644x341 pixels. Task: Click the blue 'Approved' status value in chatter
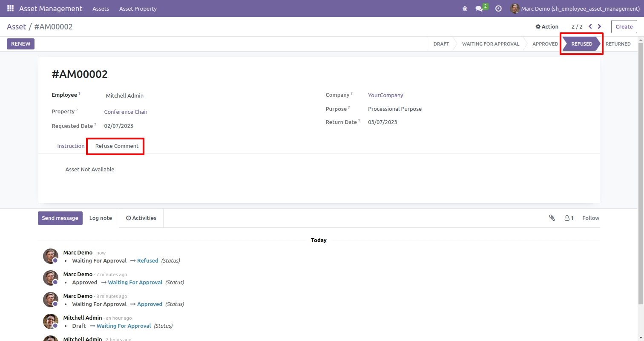pyautogui.click(x=149, y=304)
